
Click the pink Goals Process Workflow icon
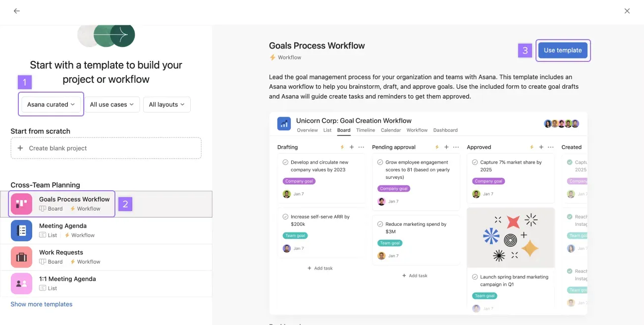[21, 204]
